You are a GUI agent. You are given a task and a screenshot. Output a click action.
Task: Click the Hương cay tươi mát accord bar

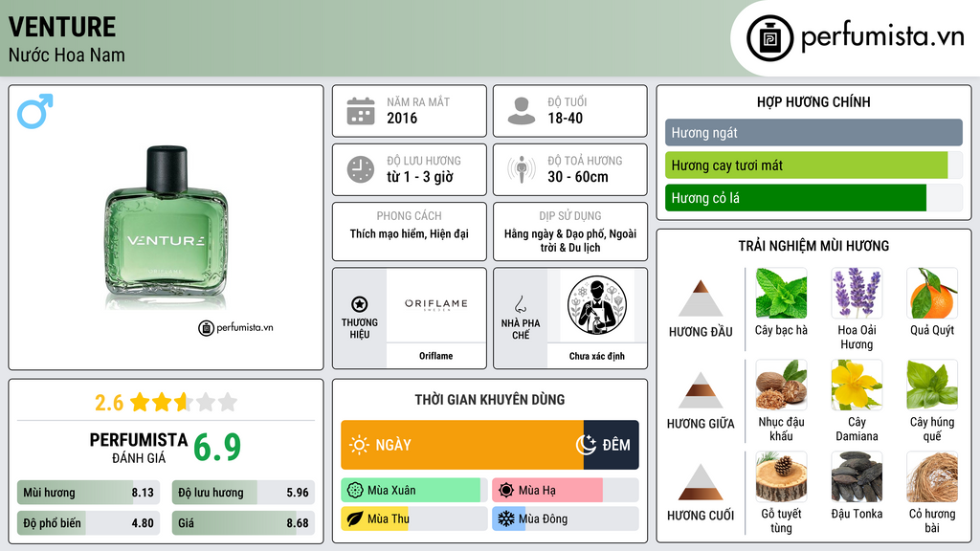(813, 165)
